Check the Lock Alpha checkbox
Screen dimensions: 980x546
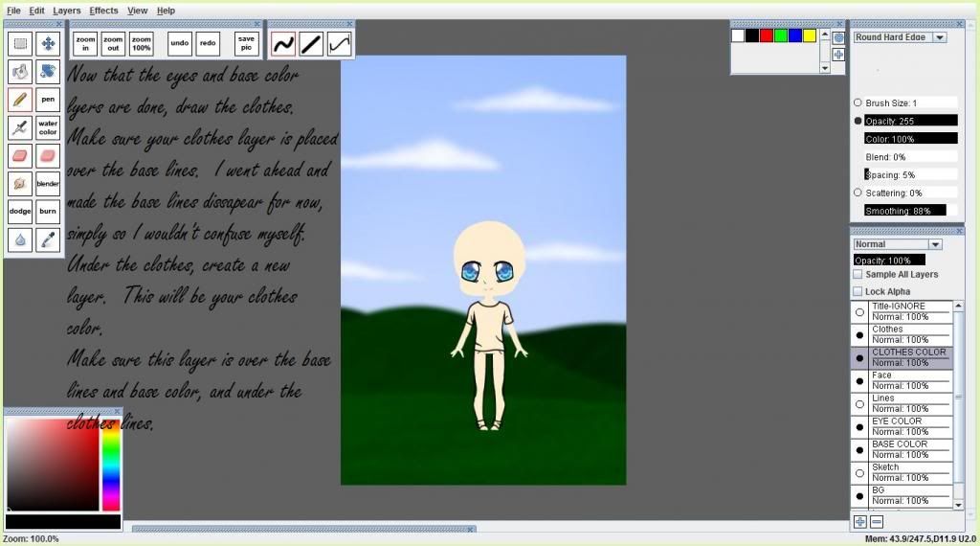[x=857, y=291]
